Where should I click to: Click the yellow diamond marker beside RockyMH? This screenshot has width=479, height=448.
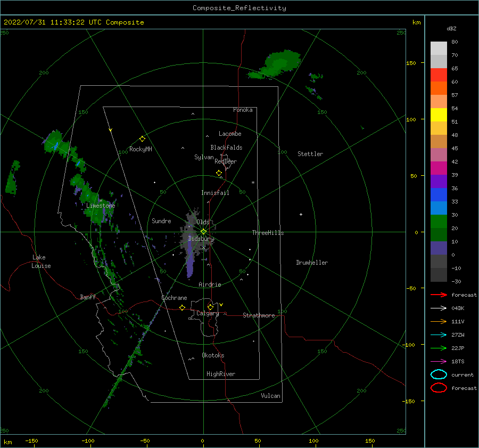click(142, 139)
